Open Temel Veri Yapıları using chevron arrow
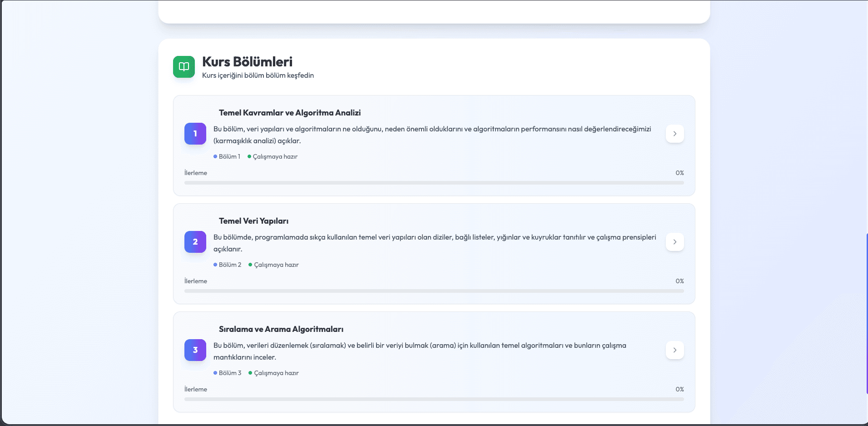This screenshot has height=426, width=868. 675,242
